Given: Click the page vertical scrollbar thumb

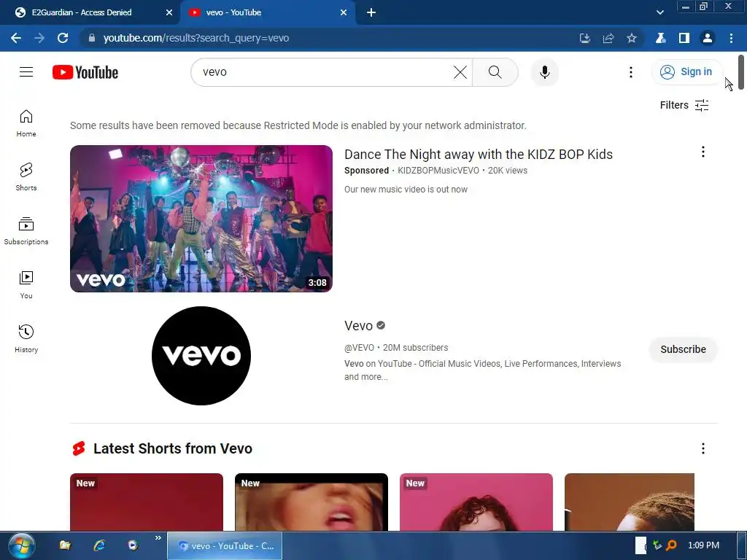Looking at the screenshot, I should pos(741,72).
